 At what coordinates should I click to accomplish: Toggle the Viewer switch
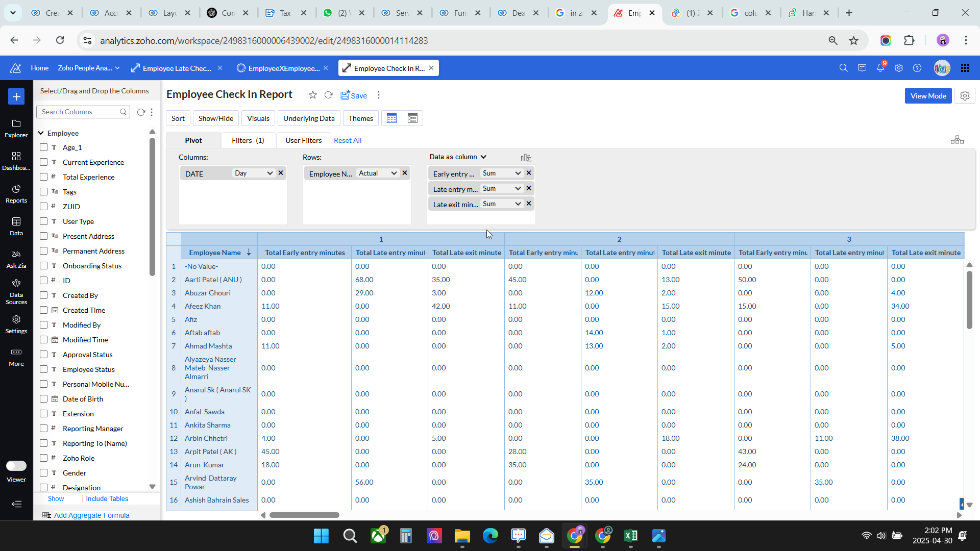[16, 465]
